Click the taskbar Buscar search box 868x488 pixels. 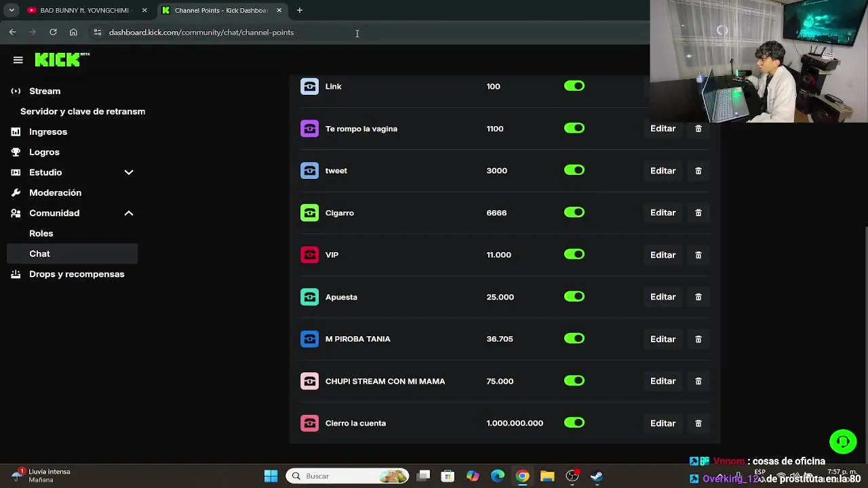point(349,476)
